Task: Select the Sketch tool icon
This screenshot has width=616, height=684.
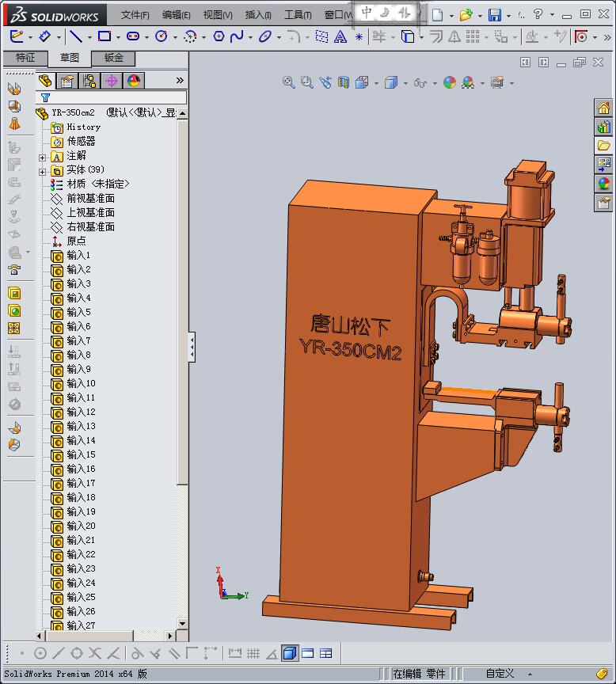Action: point(16,36)
